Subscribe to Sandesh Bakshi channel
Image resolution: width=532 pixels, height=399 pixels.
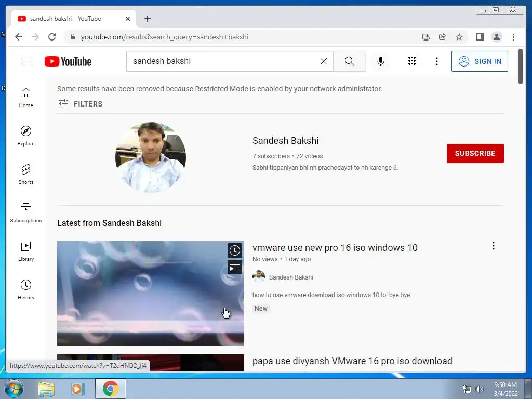pyautogui.click(x=475, y=153)
